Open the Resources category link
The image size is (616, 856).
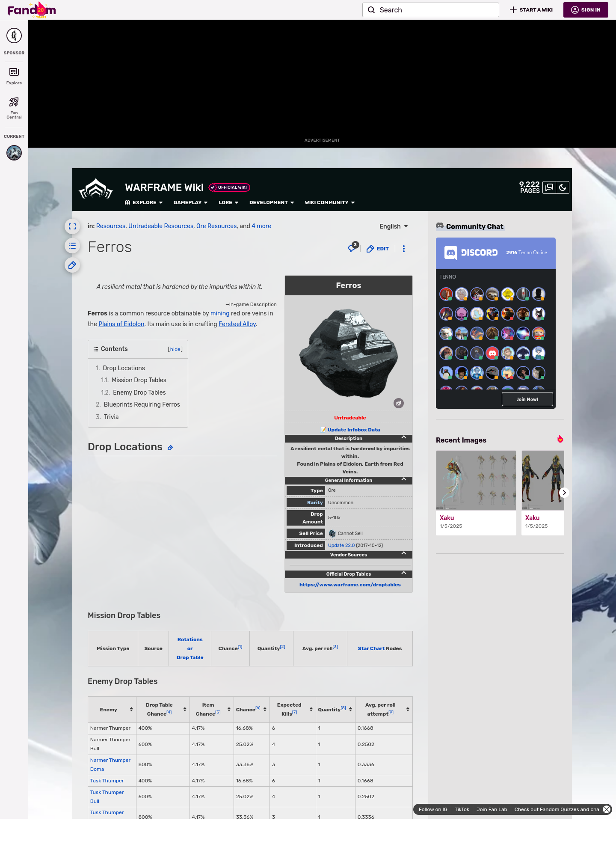click(x=111, y=226)
